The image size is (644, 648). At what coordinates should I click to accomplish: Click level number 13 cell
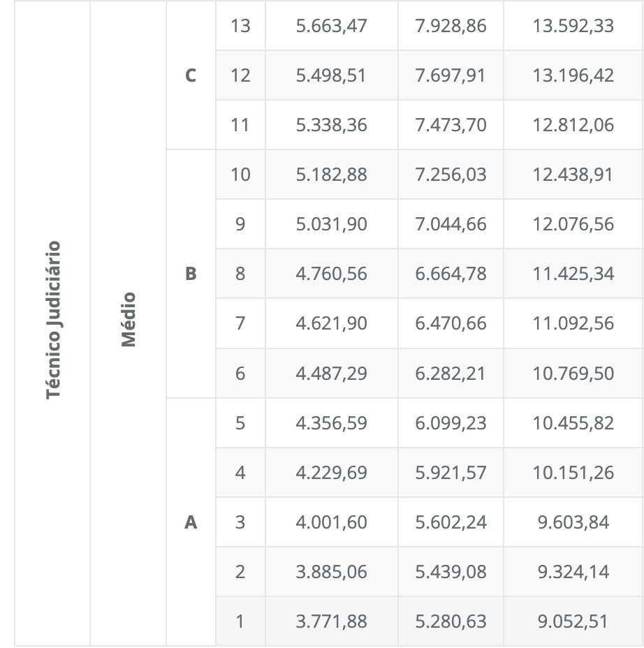click(240, 26)
